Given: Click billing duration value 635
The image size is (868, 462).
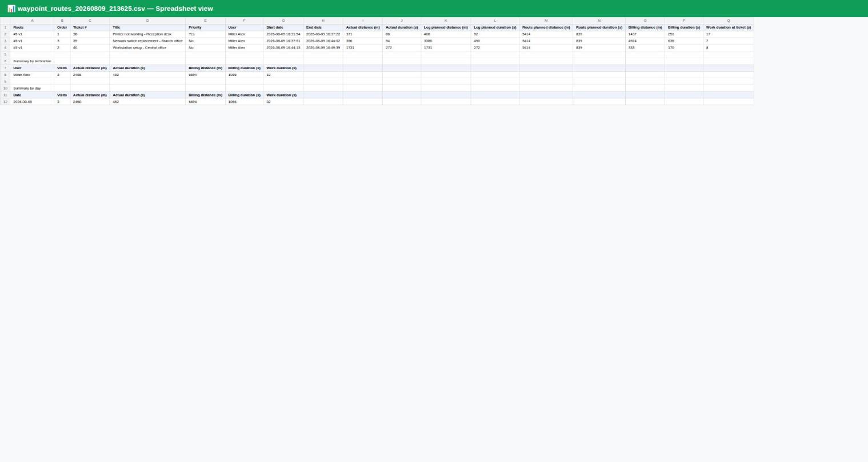Looking at the screenshot, I should pos(684,41).
